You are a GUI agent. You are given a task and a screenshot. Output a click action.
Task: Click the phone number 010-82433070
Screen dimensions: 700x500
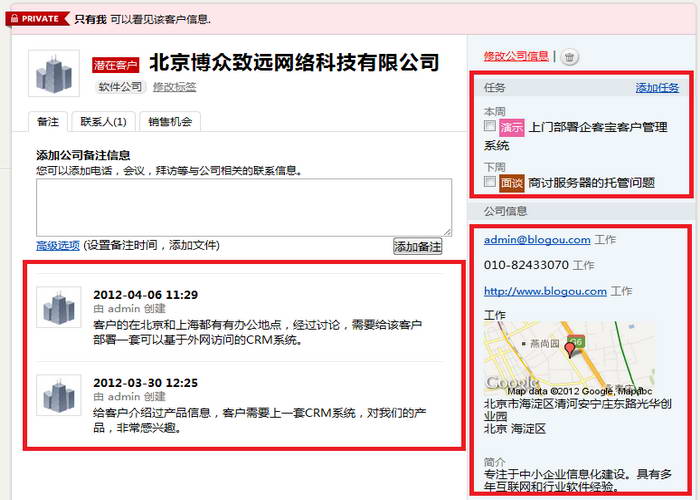tap(526, 265)
